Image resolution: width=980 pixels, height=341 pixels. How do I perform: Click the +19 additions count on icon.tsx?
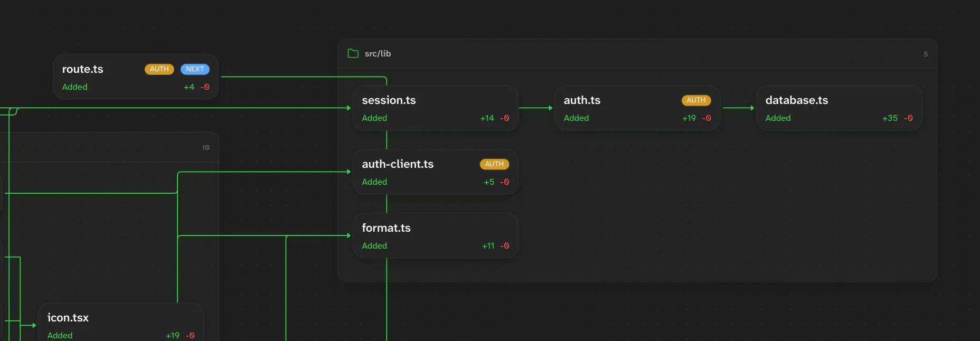pos(173,336)
